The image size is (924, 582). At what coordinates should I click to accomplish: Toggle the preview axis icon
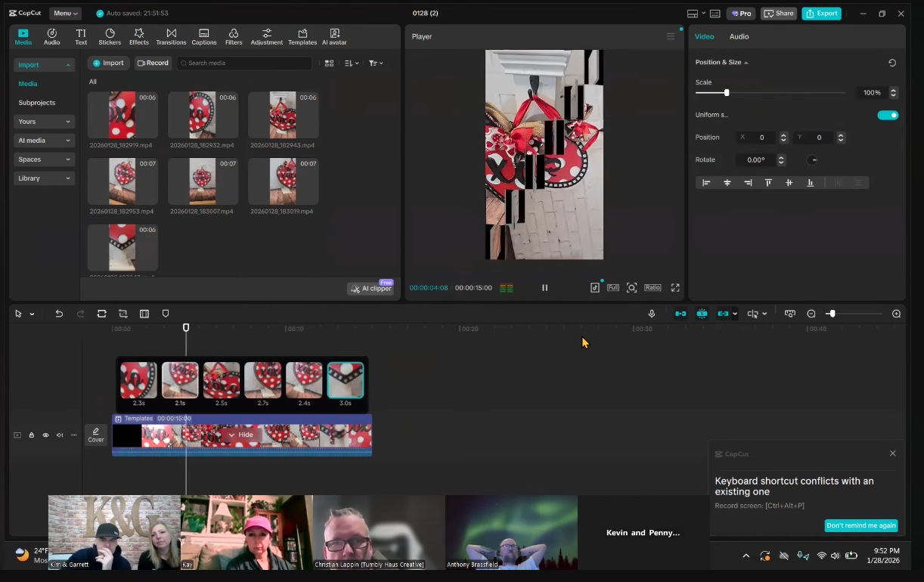tap(752, 314)
